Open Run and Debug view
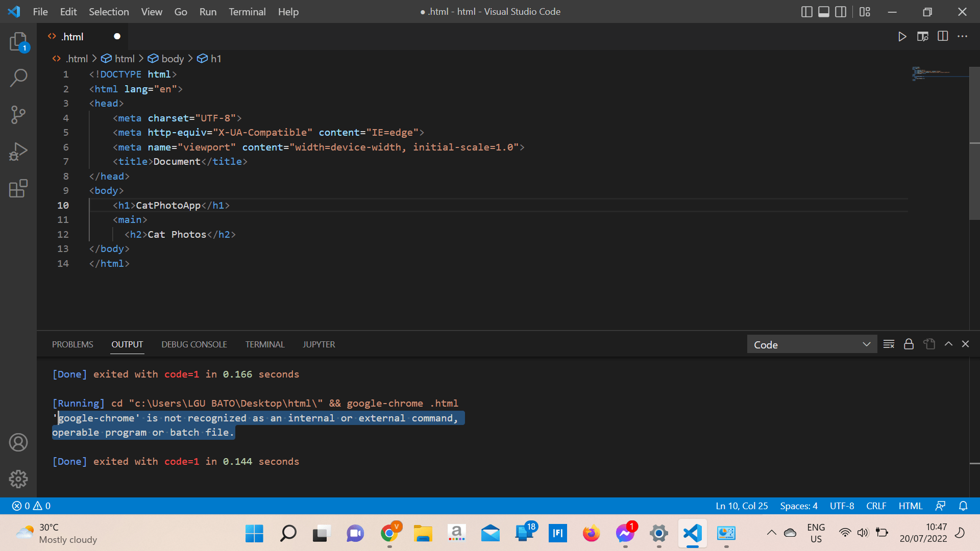The width and height of the screenshot is (980, 551). pos(18,152)
